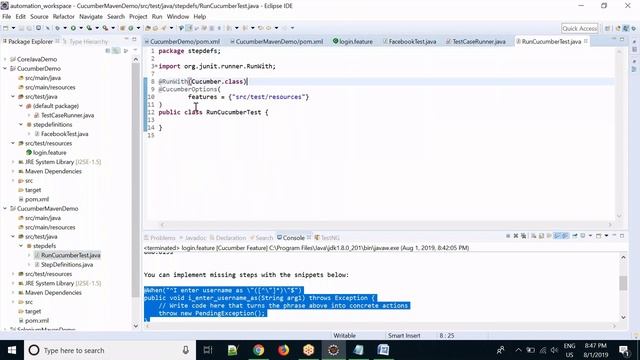
Task: Click 'Smart Insert' in the status bar
Action: coord(404,336)
